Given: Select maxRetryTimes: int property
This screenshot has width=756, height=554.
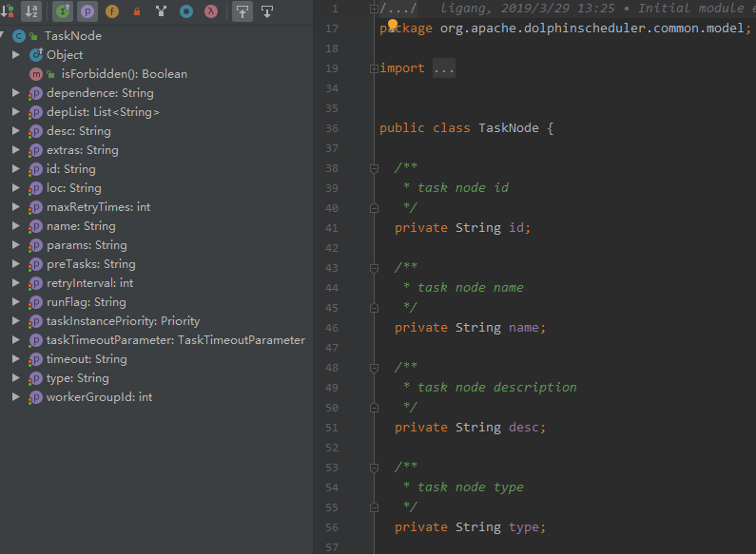Looking at the screenshot, I should [98, 207].
